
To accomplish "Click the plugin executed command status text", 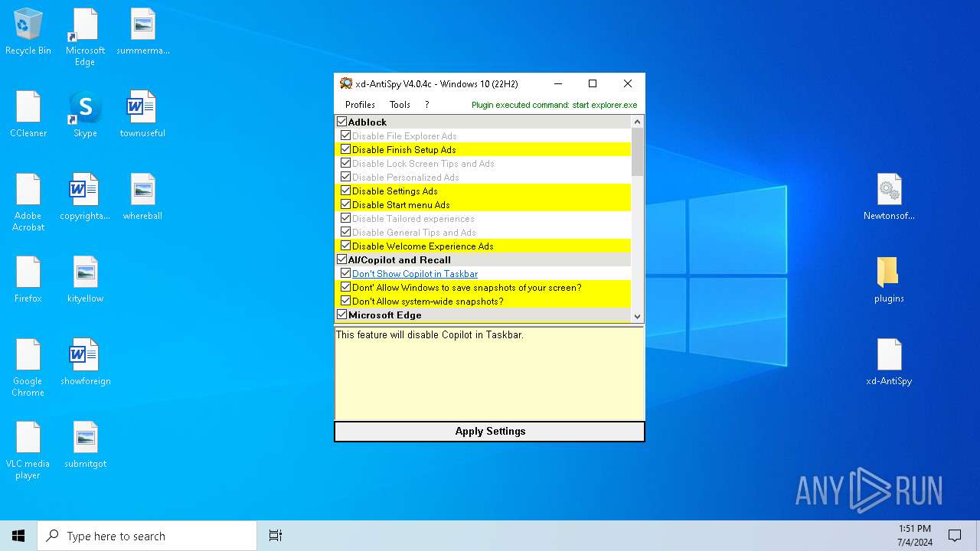I will (554, 105).
